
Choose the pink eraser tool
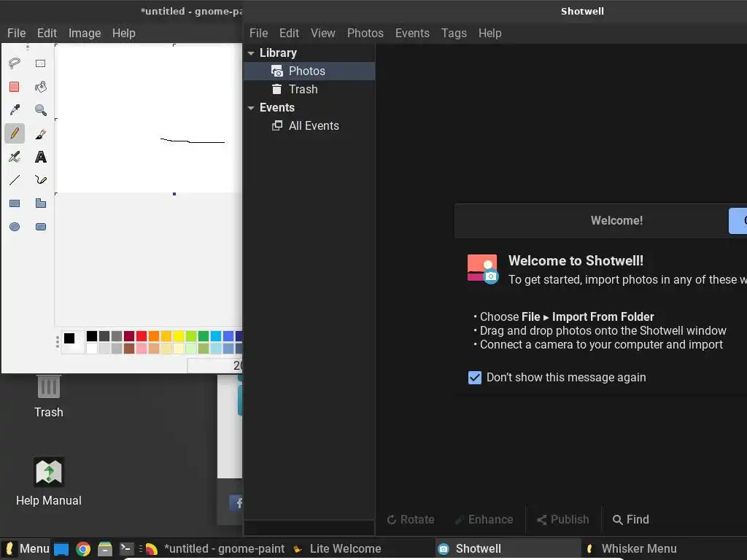click(x=15, y=87)
